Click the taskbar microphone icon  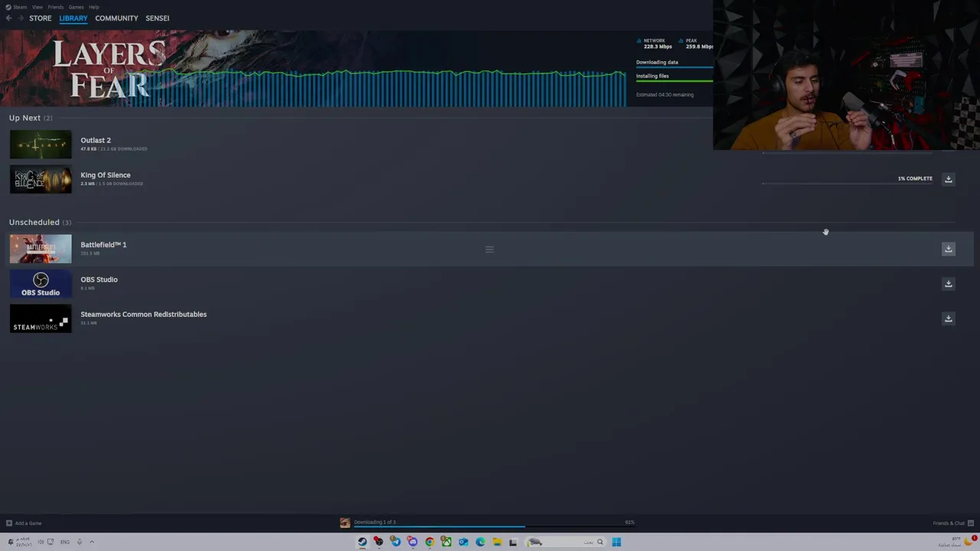[x=79, y=542]
